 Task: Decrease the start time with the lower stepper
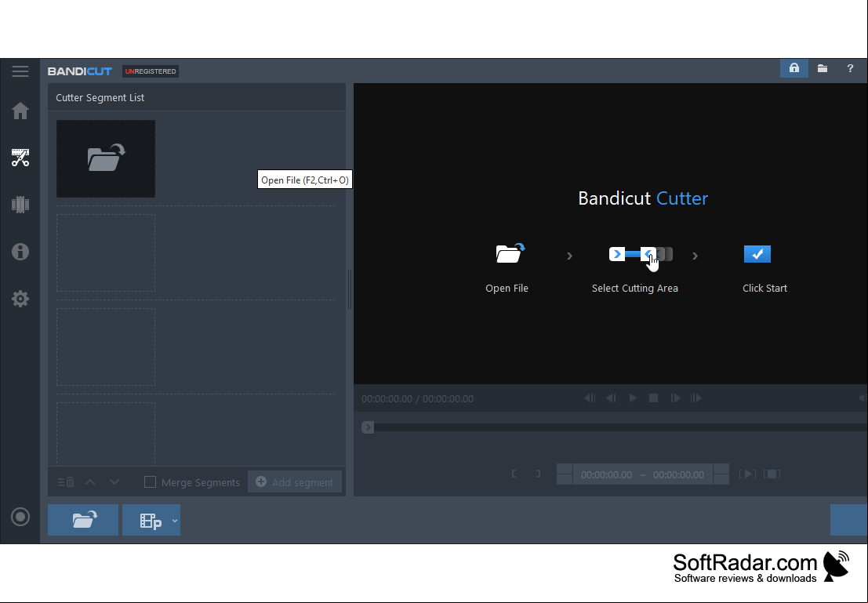click(x=565, y=480)
